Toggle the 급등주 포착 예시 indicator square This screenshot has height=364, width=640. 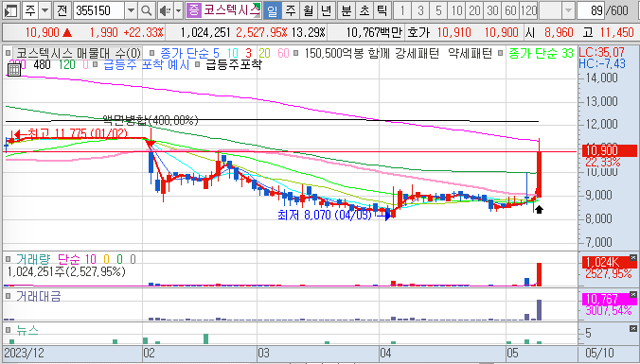click(x=96, y=64)
